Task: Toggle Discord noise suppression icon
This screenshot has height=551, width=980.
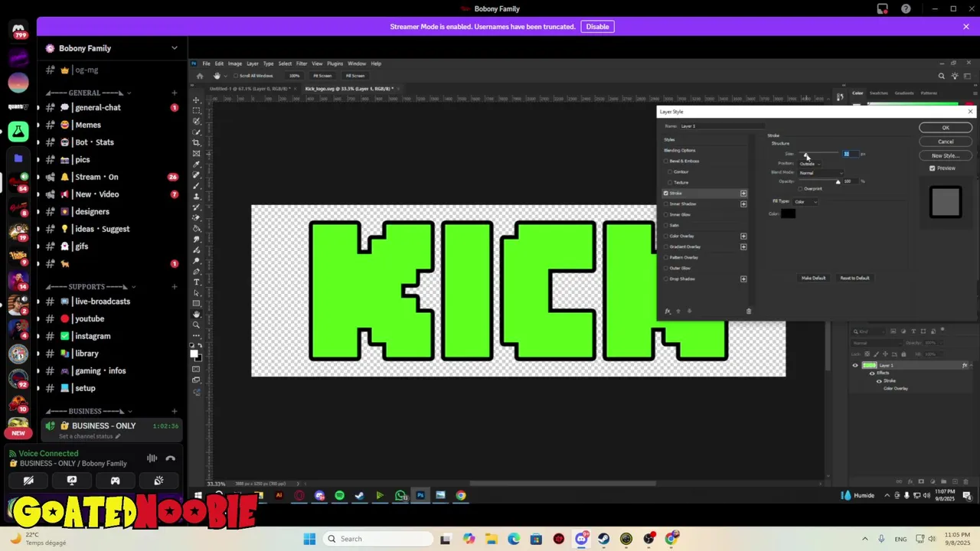Action: tap(152, 458)
